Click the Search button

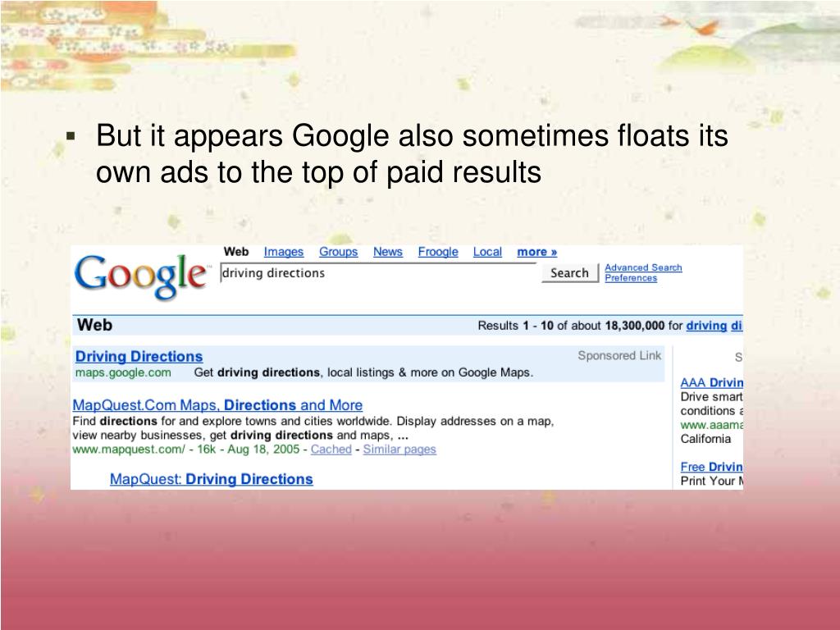(x=569, y=273)
